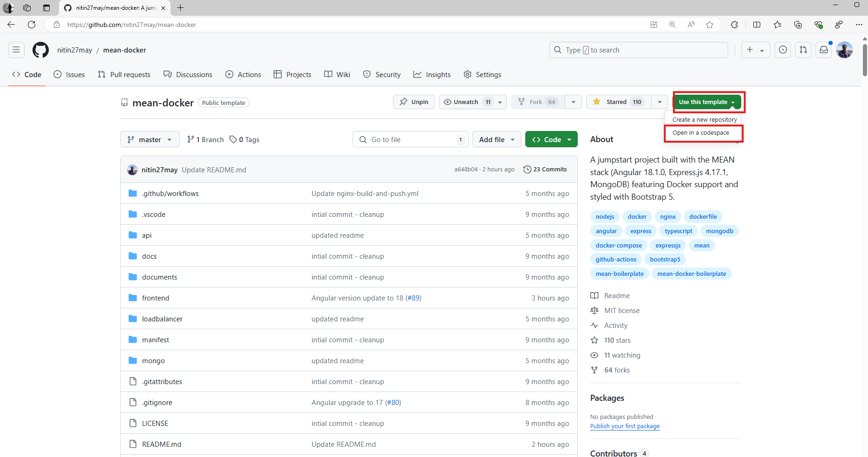Switch to the Insights tab
Screen dimensions: 868x457
(x=432, y=74)
